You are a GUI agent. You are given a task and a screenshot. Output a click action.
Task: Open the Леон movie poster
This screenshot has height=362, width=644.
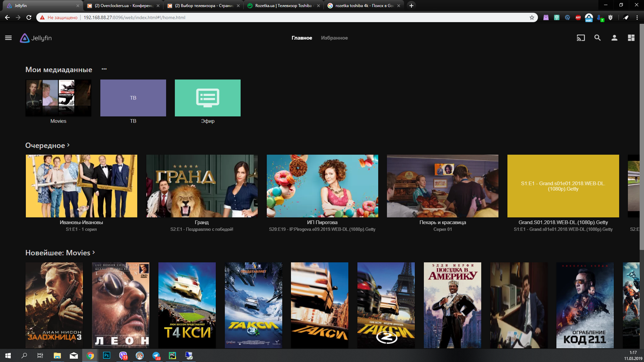click(120, 305)
